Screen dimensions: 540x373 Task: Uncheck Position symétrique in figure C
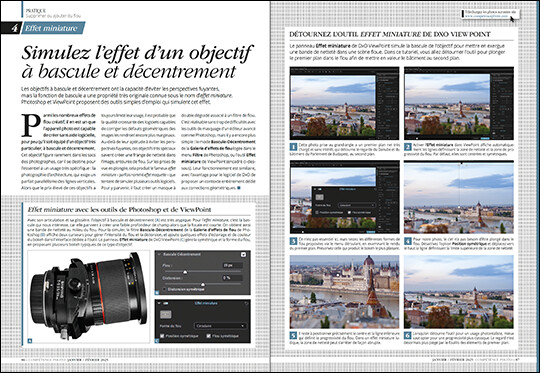click(x=162, y=336)
